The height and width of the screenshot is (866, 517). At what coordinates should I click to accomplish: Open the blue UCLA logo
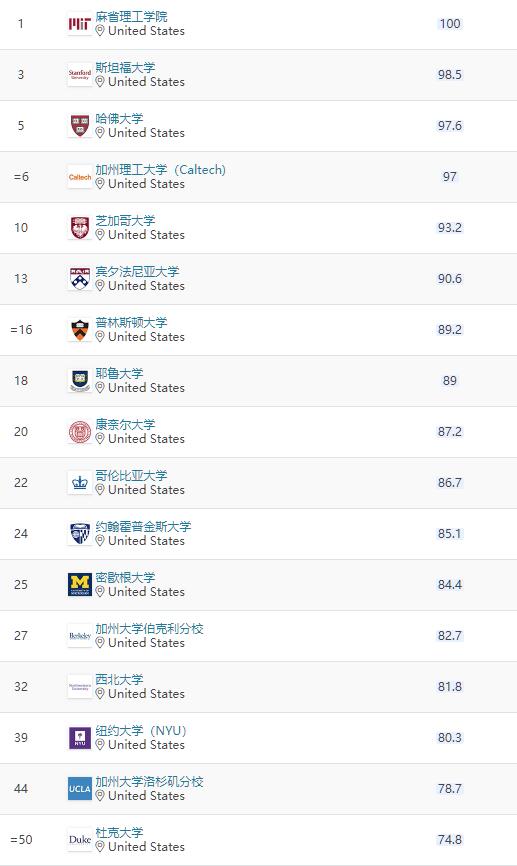(x=80, y=789)
